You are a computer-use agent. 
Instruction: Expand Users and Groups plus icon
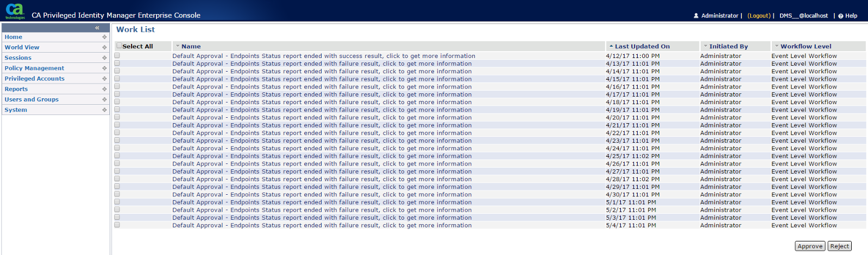104,99
